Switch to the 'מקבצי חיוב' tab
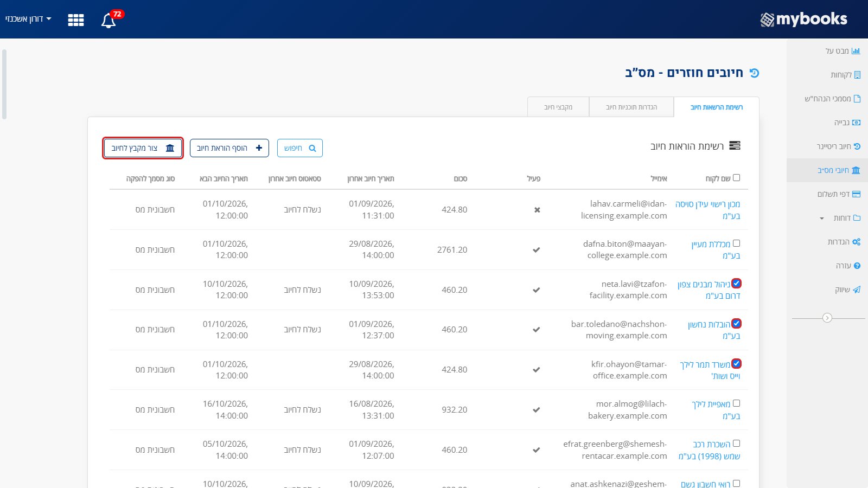Image resolution: width=868 pixels, height=488 pixels. pyautogui.click(x=558, y=107)
